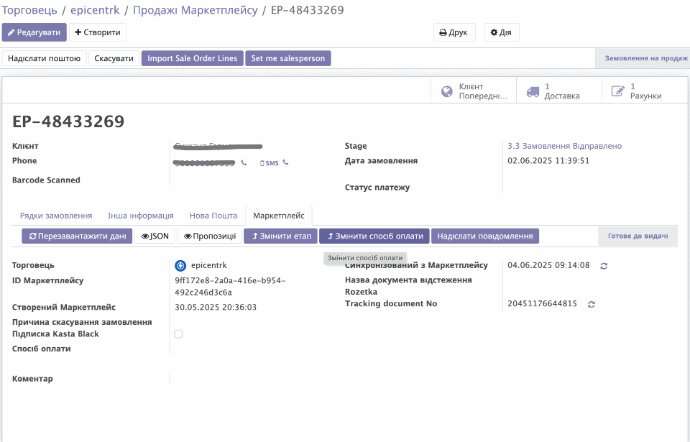Image resolution: width=690 pixels, height=442 pixels.
Task: Click the truck icon for Доставка
Action: click(533, 92)
